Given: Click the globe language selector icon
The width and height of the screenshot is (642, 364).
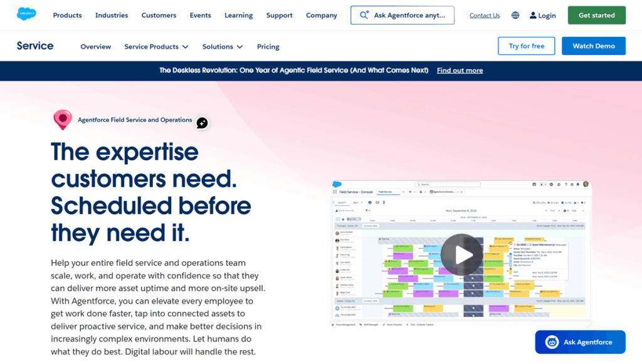Looking at the screenshot, I should click(x=515, y=15).
